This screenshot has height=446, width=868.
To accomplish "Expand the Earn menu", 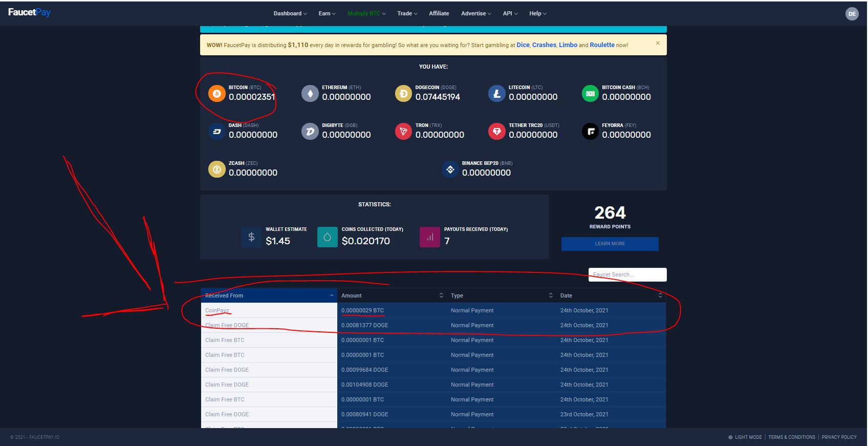I will (327, 13).
